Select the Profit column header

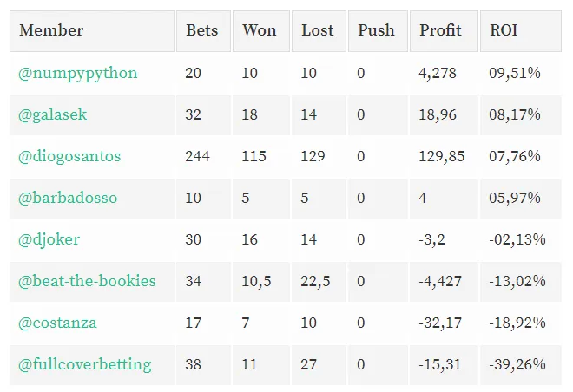444,31
